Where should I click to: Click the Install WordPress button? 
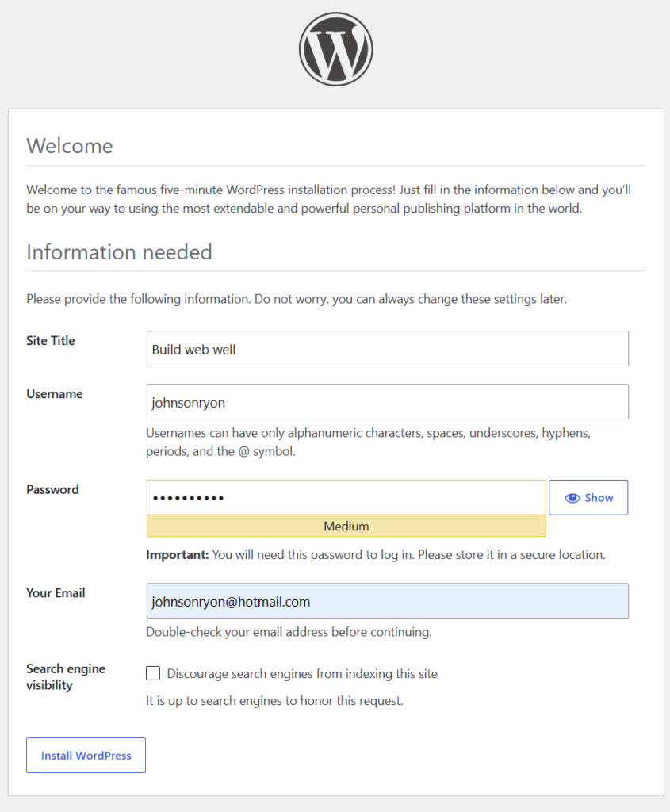pos(86,756)
